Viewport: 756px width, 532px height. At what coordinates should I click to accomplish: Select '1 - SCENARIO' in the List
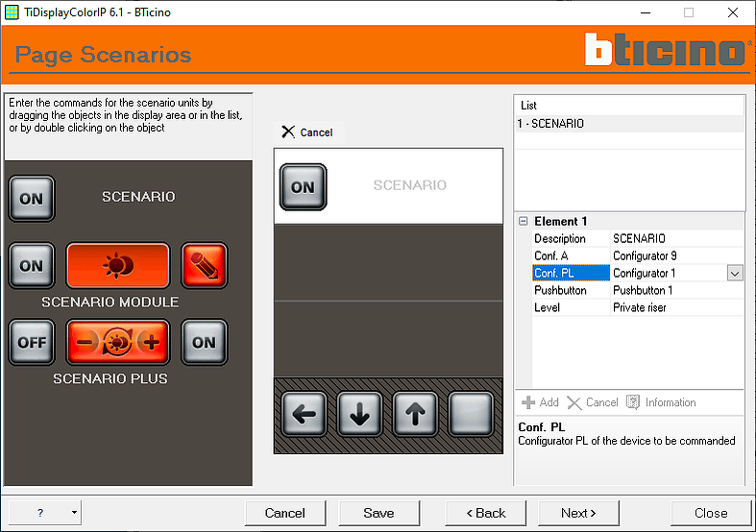[629, 124]
